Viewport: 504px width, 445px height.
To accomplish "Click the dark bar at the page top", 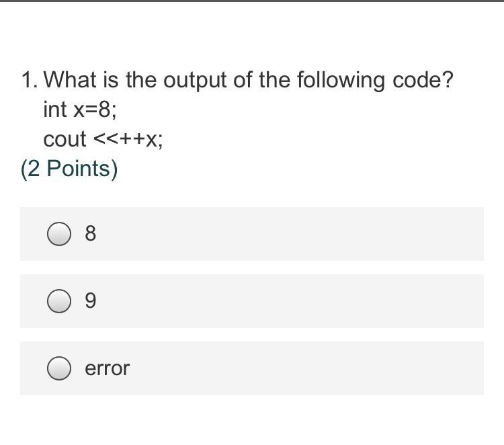I will click(x=252, y=1).
